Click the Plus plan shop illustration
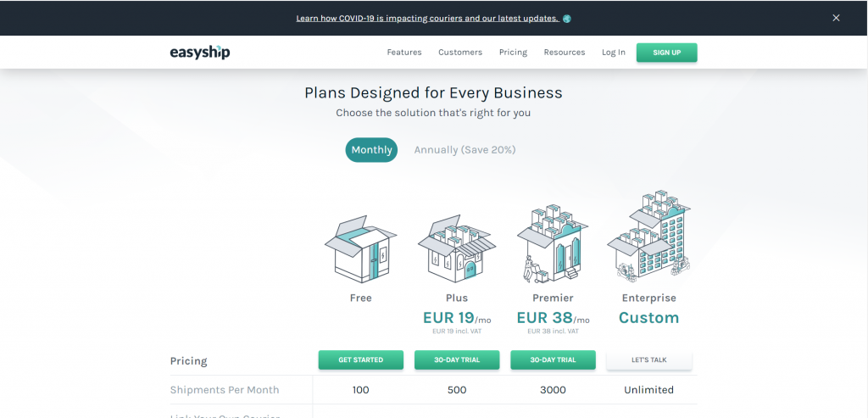868x418 pixels. (x=457, y=249)
